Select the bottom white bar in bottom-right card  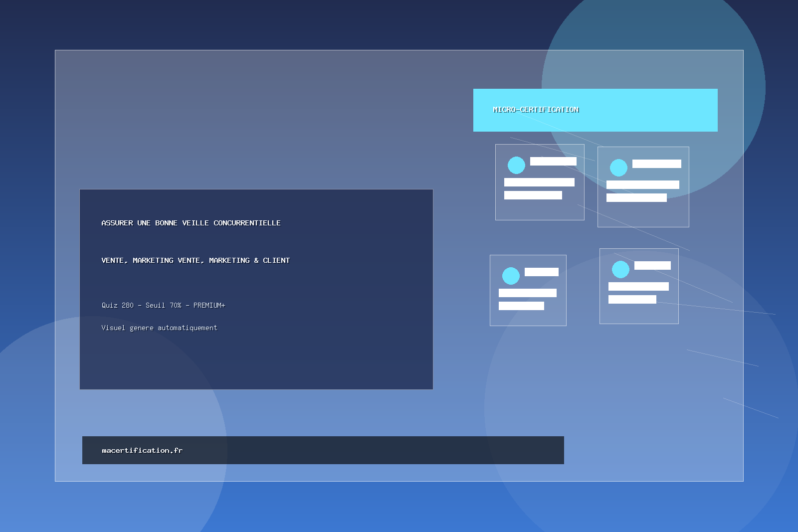[x=632, y=299]
